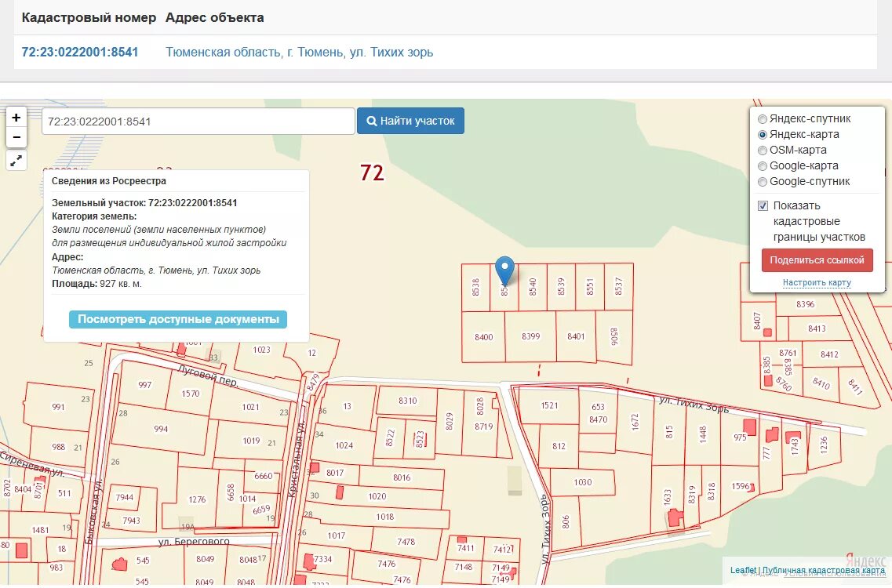Click Сведения из Росреестра popup heading
Screen dimensions: 892x588
click(x=108, y=181)
